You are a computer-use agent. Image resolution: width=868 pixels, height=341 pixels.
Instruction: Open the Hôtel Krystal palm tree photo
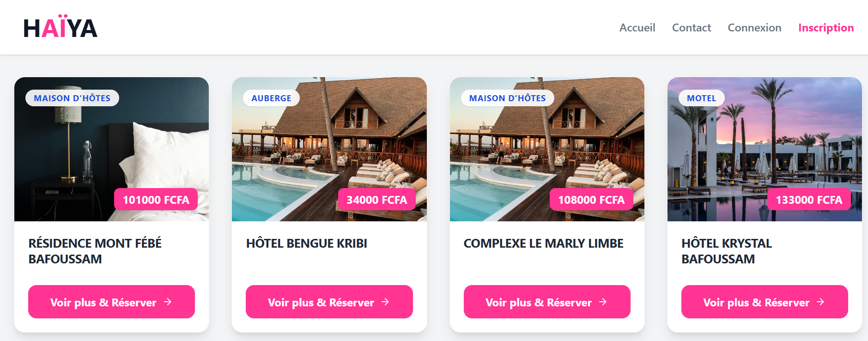pos(765,149)
